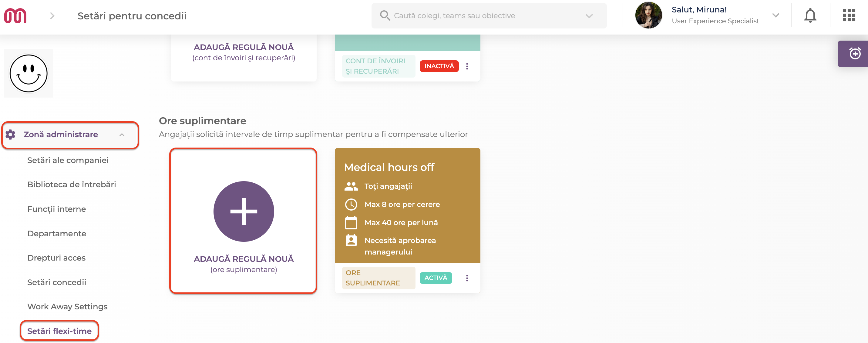The width and height of the screenshot is (868, 343).
Task: Expand the user profile dropdown chevron
Action: (x=776, y=15)
